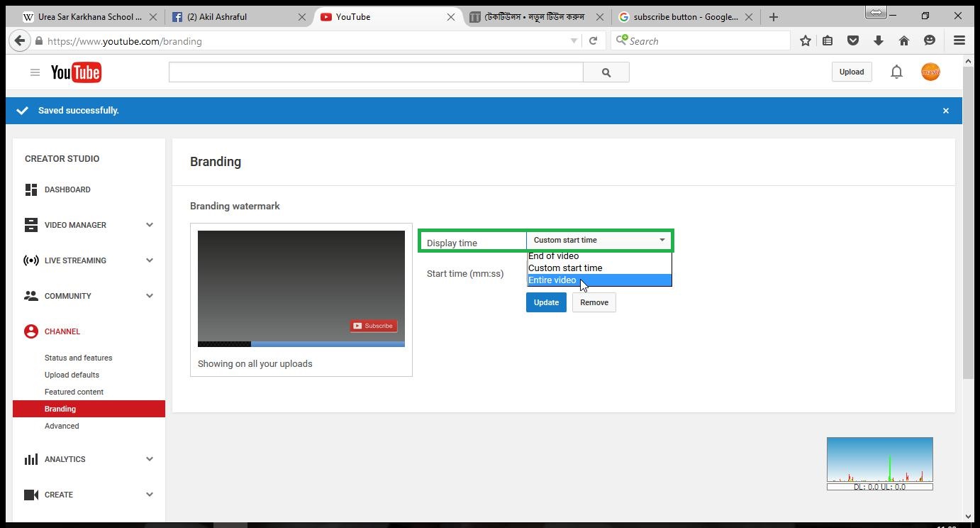Open the YouTube guide hamburger menu
This screenshot has height=528, width=980.
click(35, 72)
